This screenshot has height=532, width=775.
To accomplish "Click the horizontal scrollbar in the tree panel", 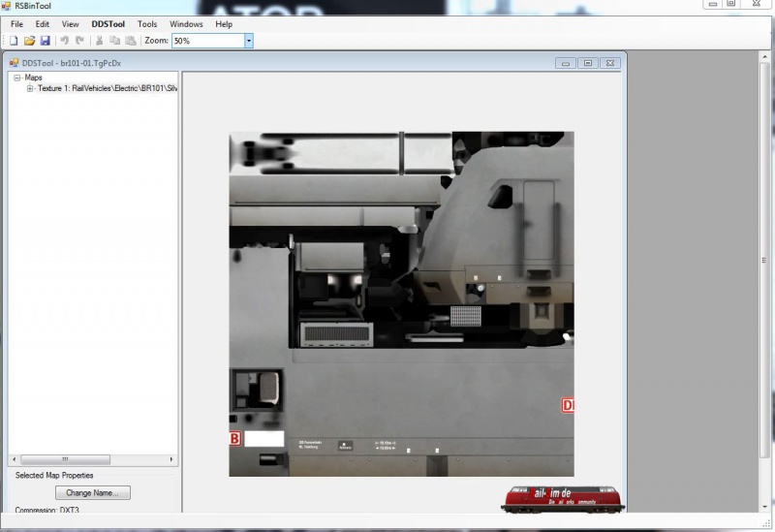I will [x=92, y=459].
